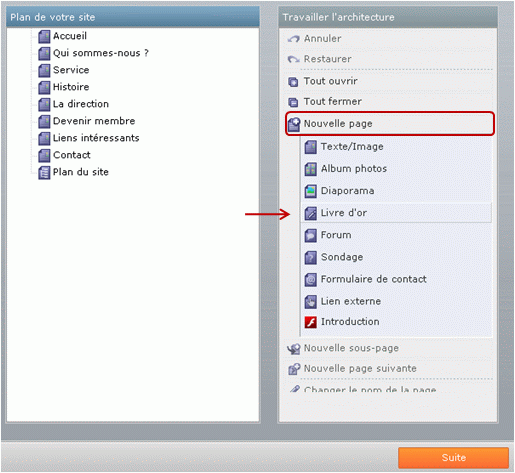This screenshot has width=515, height=473.
Task: Click the Annuler undo arrow icon
Action: (x=294, y=39)
